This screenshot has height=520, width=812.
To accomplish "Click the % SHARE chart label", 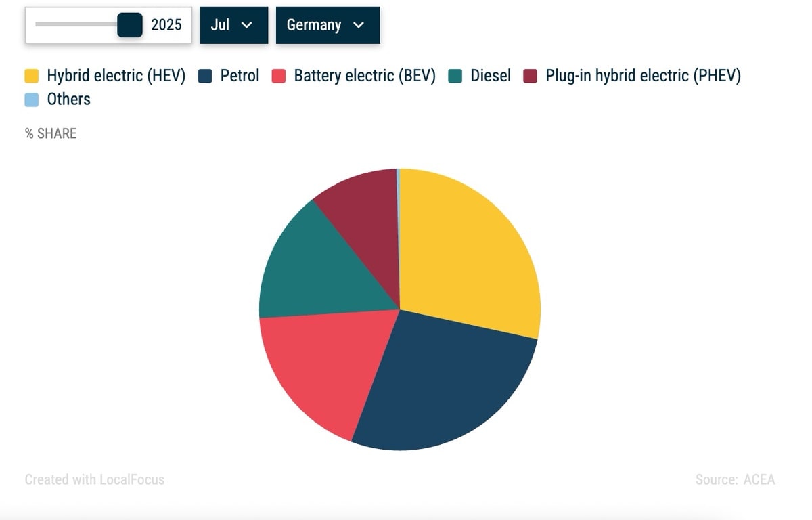I will click(51, 133).
